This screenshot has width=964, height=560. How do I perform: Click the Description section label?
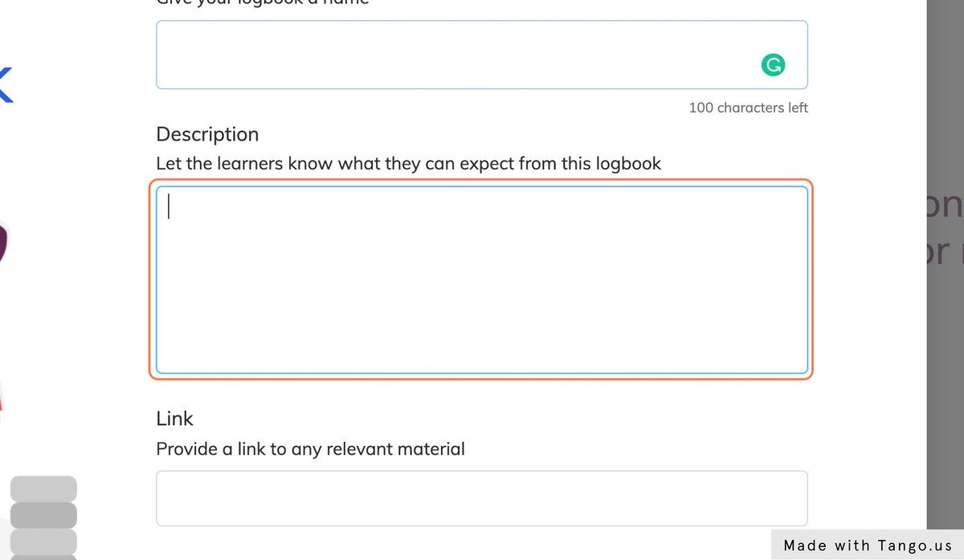(x=207, y=134)
